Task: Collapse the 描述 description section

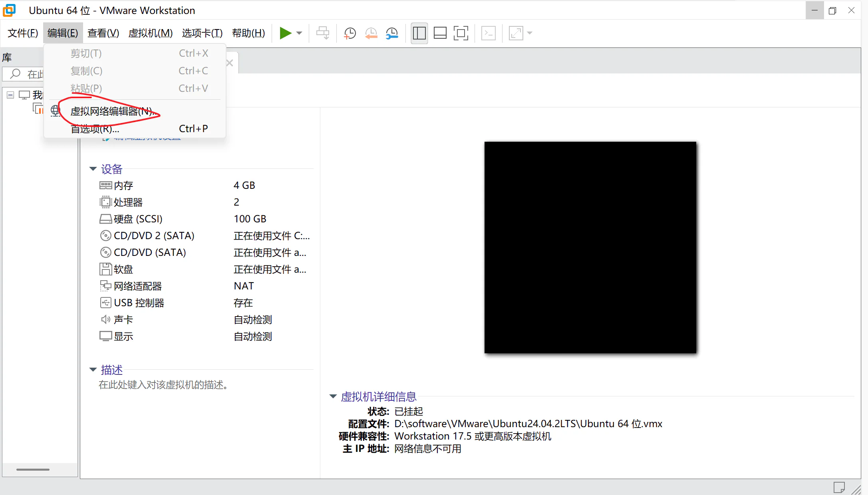Action: tap(93, 370)
